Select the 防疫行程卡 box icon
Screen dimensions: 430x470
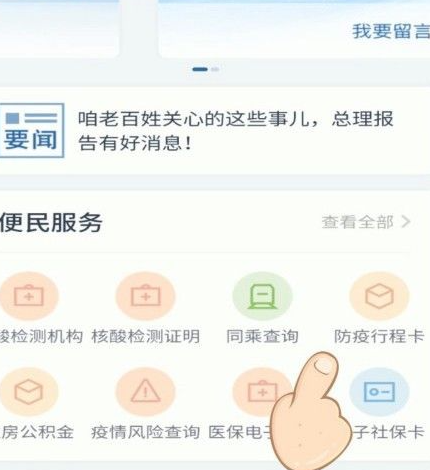(x=379, y=296)
